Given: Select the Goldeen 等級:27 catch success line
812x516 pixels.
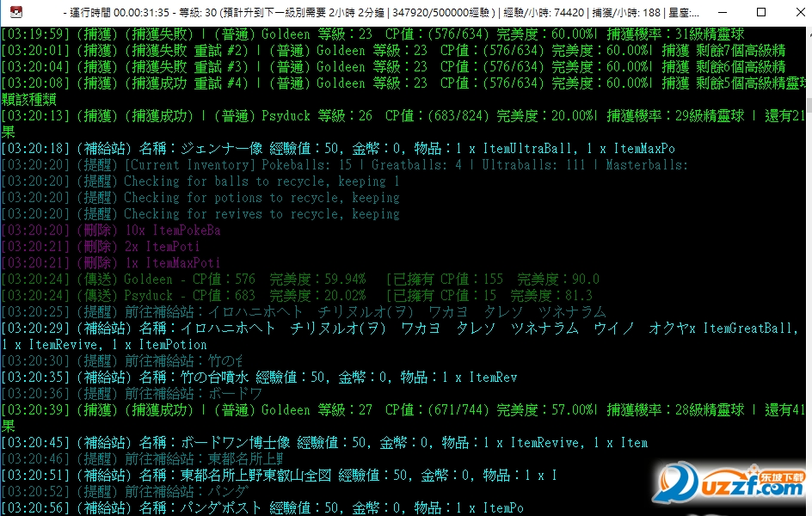Looking at the screenshot, I should (403, 410).
